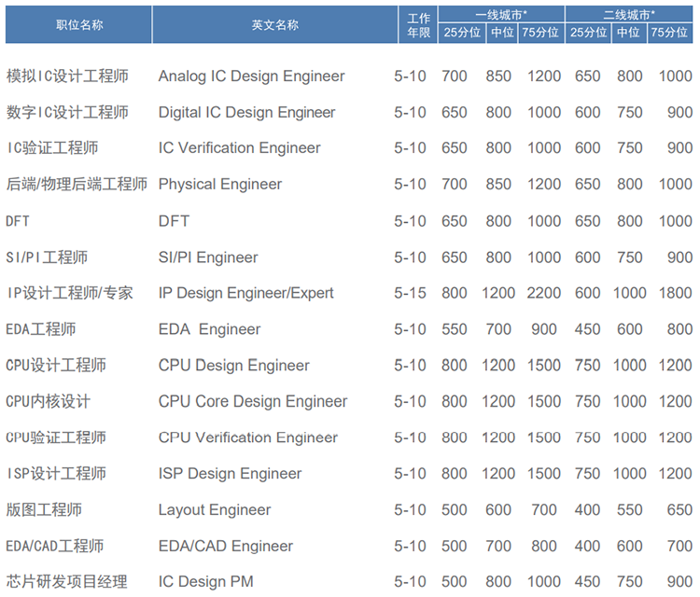Select the CPU Core Design Engineer cell
700x597 pixels.
point(252,402)
